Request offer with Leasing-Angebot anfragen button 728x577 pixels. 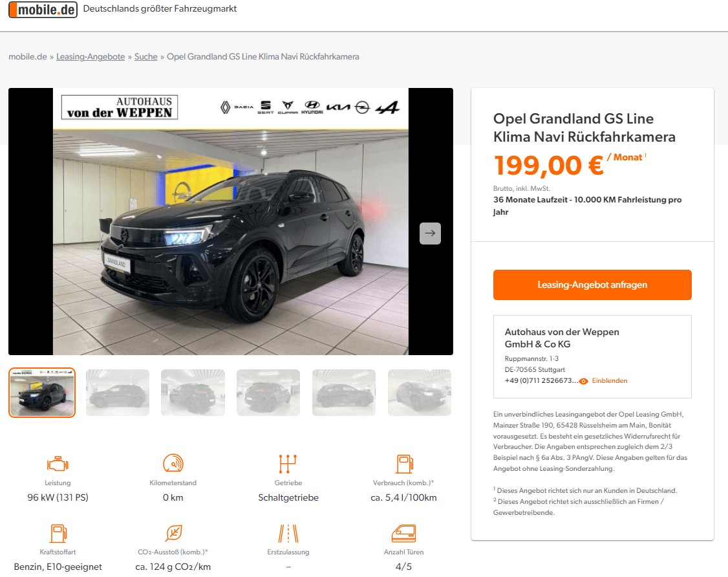pos(592,285)
